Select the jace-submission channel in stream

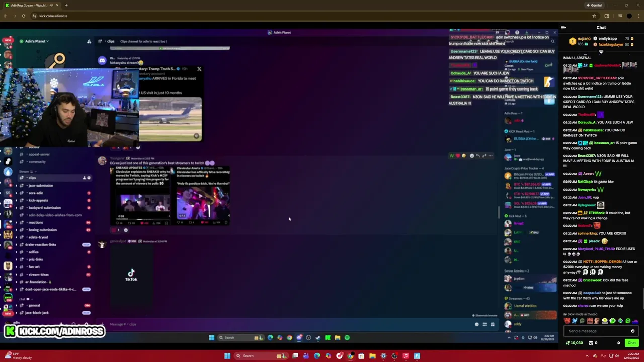tap(41, 186)
